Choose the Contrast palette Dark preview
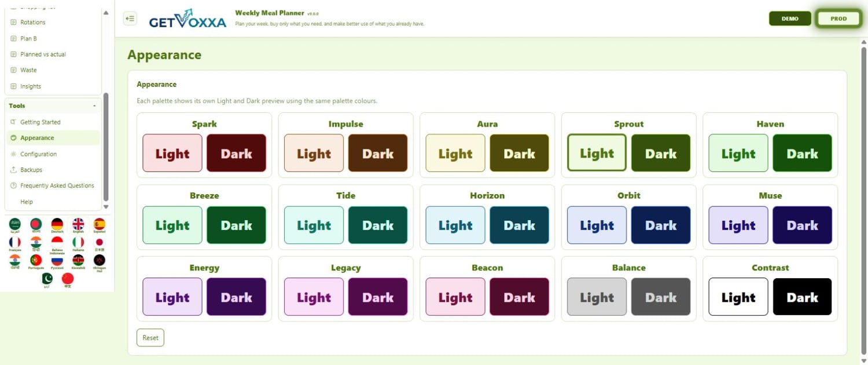This screenshot has height=365, width=868. [x=802, y=297]
